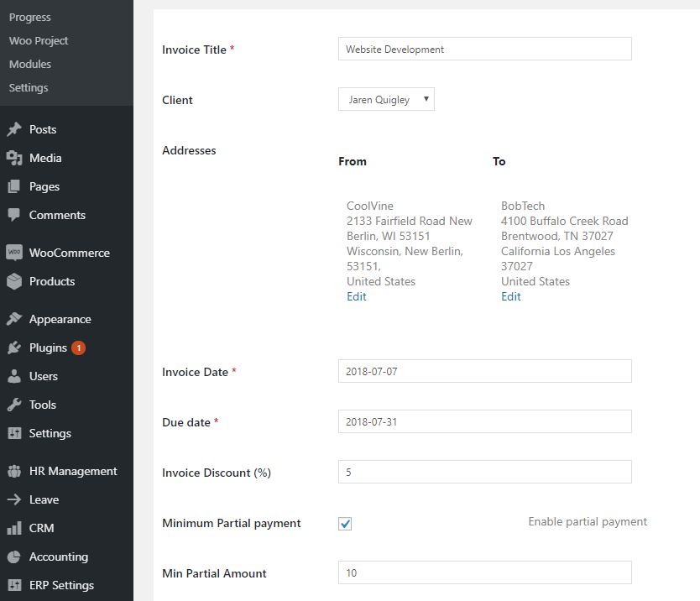Click the Appearance paintbrush icon
The image size is (700, 601).
[14, 319]
